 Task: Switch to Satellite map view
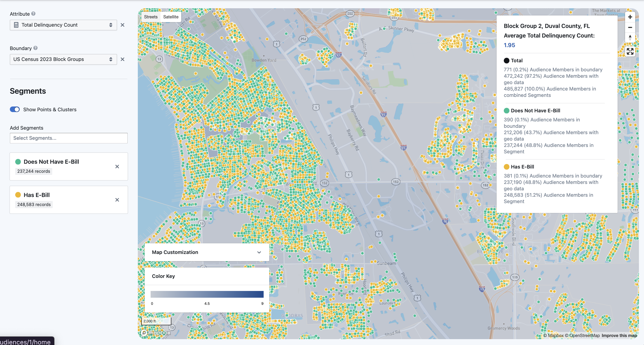(171, 17)
